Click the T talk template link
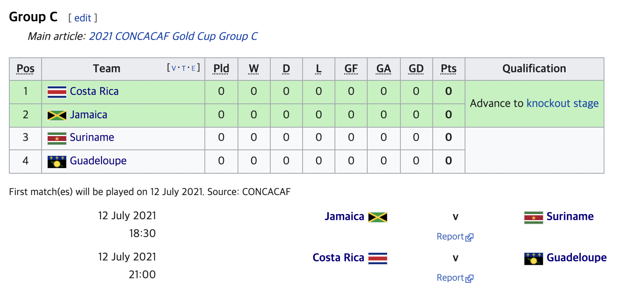 [184, 68]
